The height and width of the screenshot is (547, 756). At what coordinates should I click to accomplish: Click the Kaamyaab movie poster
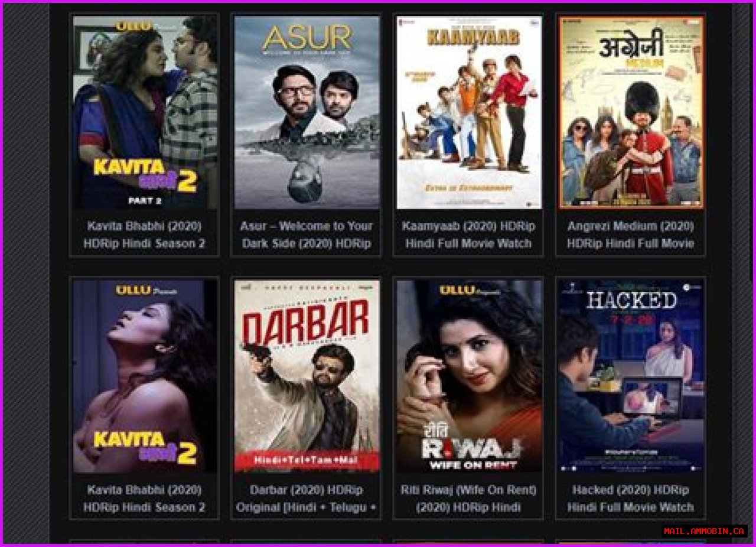click(x=469, y=112)
